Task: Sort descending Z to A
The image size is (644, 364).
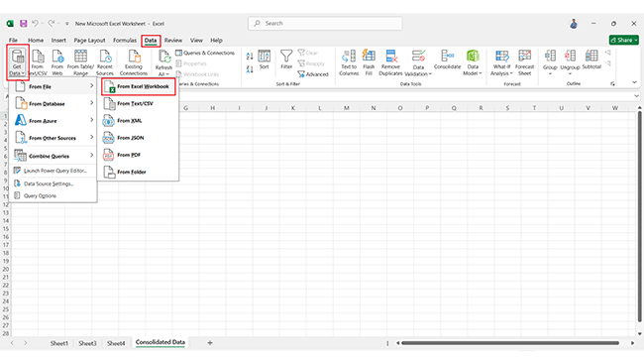Action: tap(250, 69)
